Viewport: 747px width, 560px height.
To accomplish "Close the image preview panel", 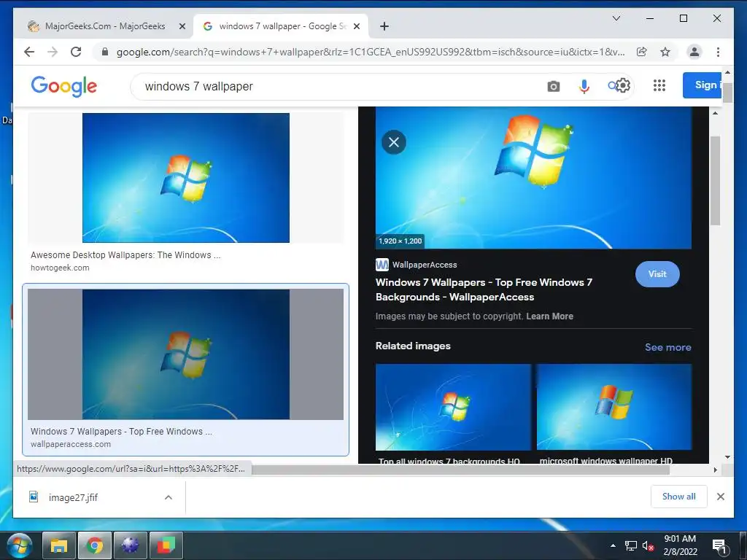I will pyautogui.click(x=394, y=142).
